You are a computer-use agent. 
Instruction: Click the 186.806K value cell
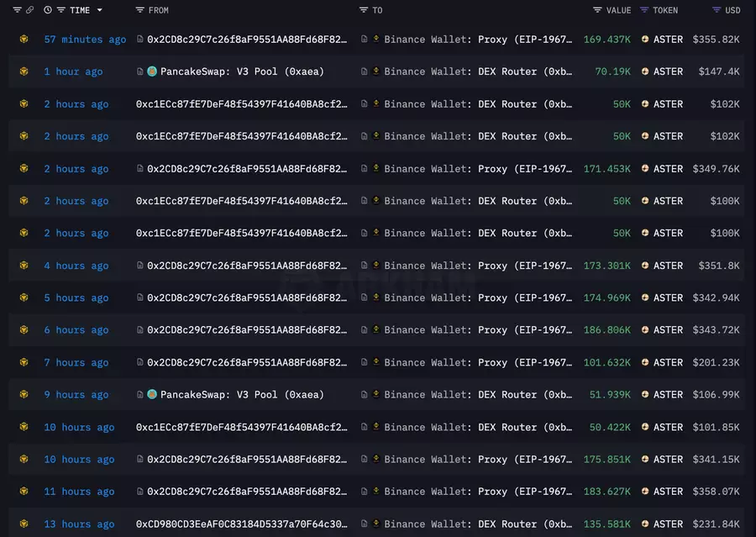click(607, 330)
